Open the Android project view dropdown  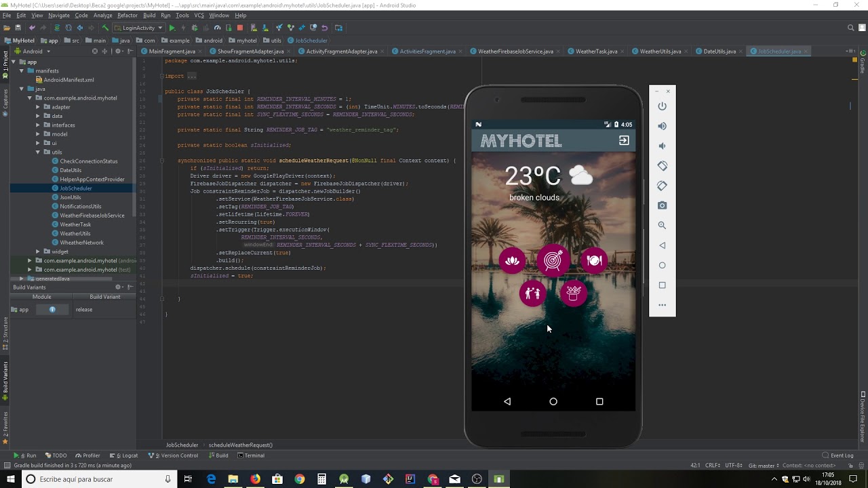[32, 52]
